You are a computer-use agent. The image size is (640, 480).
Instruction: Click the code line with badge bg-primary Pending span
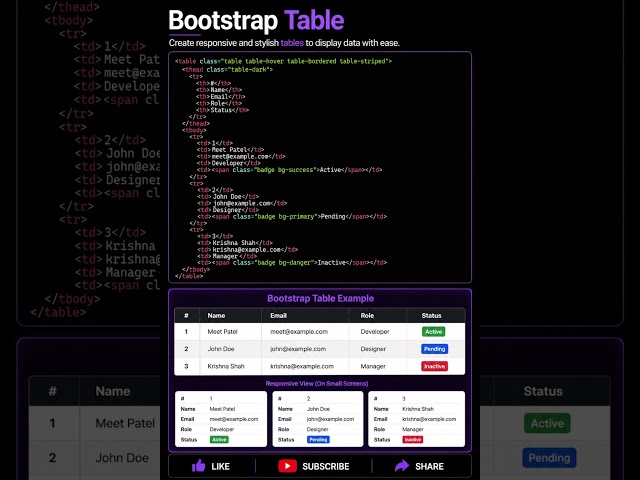click(x=292, y=216)
